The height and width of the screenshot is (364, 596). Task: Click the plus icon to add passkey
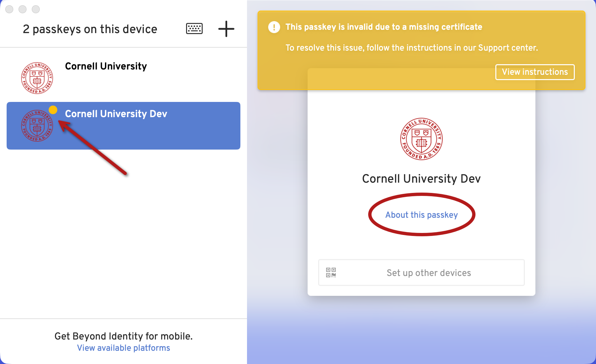pos(226,29)
